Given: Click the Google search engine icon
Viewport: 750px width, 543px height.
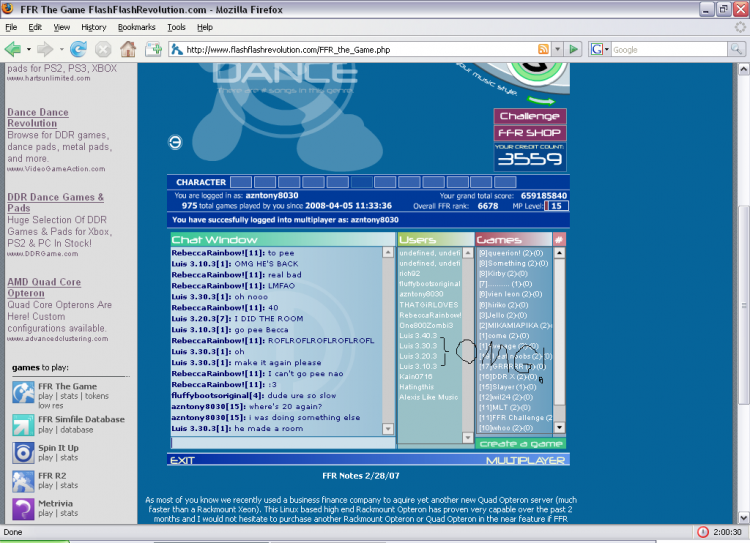Looking at the screenshot, I should (596, 49).
